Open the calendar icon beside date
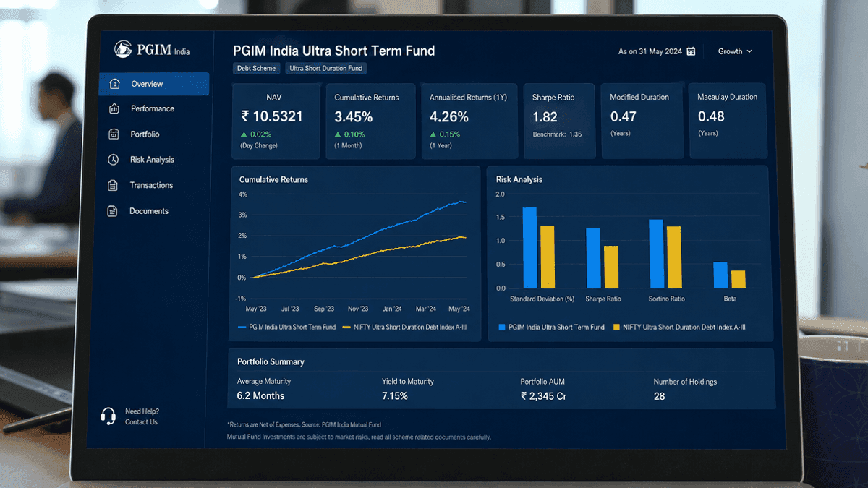The image size is (868, 488). pos(691,51)
